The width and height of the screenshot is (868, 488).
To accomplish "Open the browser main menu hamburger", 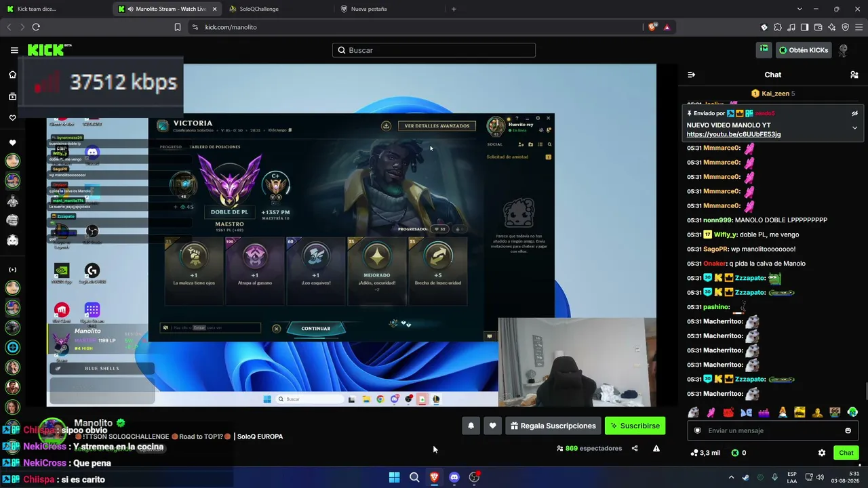I will point(859,27).
